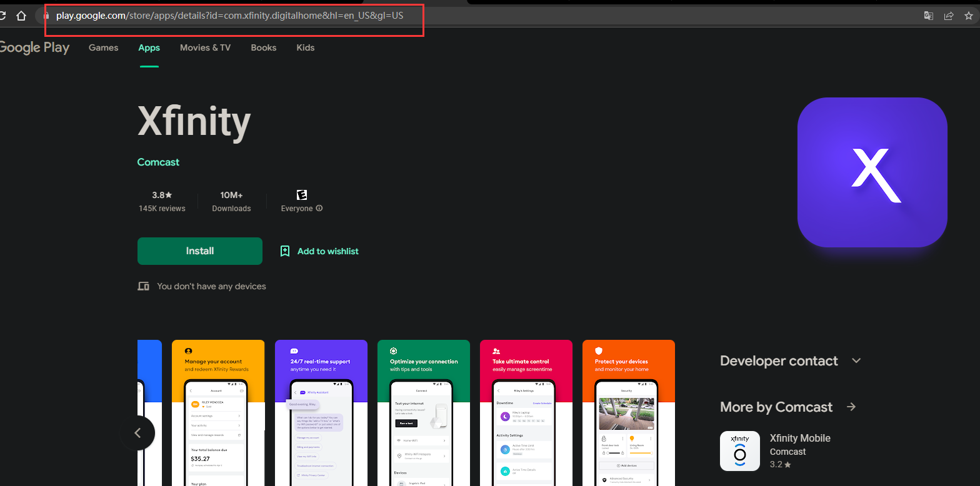Open the 24/7 real-time support screenshot

click(321, 413)
